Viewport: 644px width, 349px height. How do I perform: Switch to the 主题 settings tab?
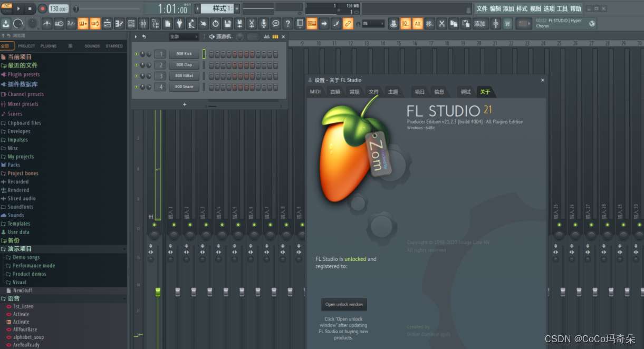(393, 92)
